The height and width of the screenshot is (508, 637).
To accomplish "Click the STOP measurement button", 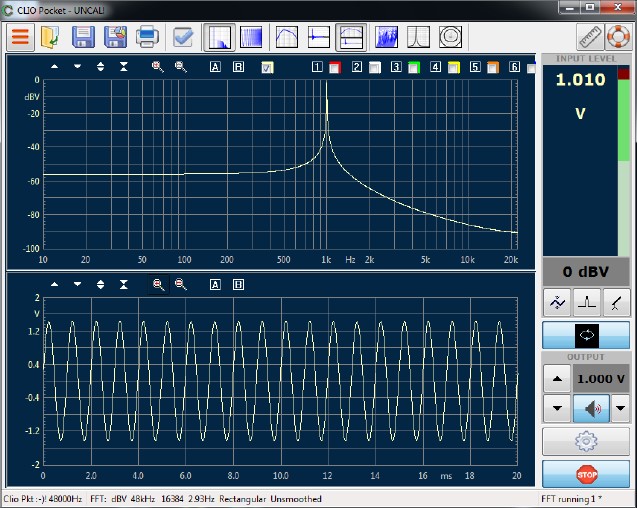I will (587, 474).
